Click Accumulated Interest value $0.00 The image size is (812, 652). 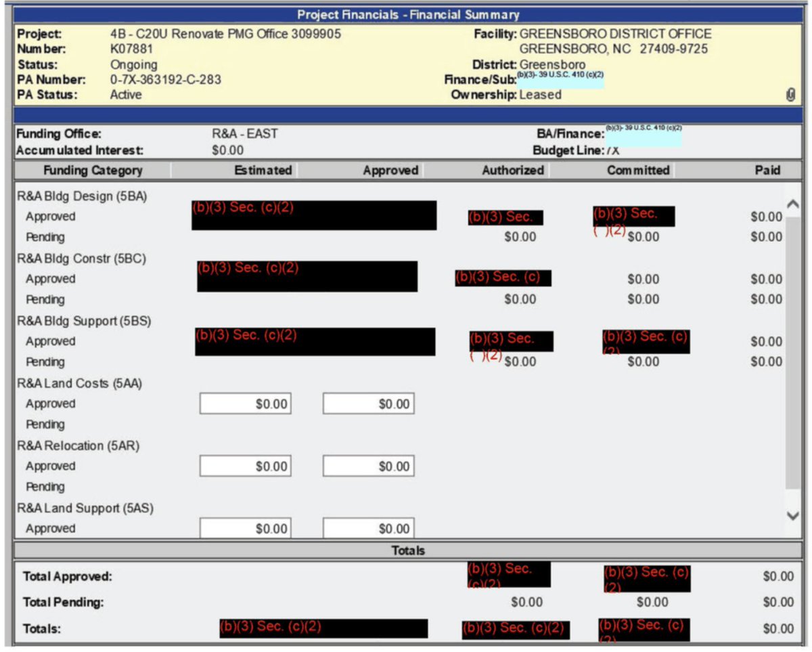tap(227, 150)
